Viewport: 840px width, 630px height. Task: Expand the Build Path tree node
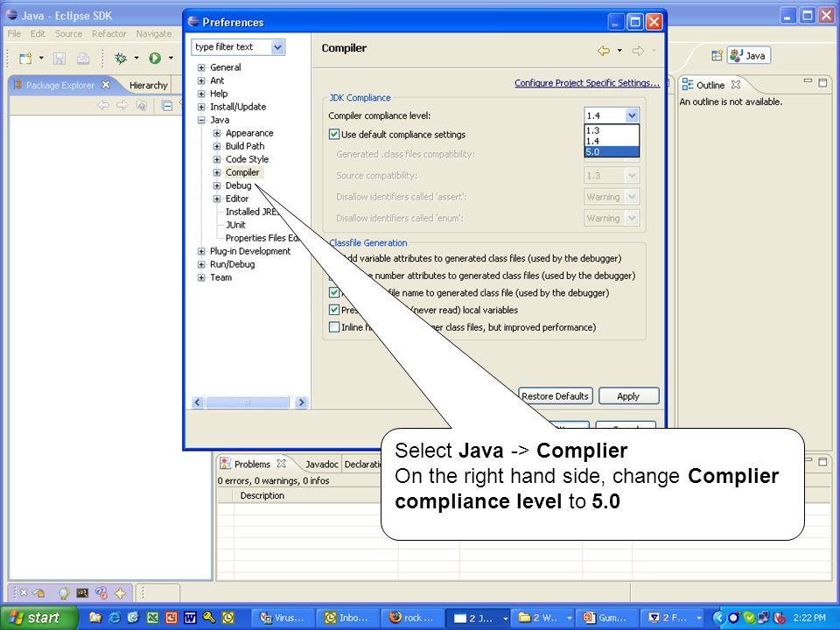(217, 146)
